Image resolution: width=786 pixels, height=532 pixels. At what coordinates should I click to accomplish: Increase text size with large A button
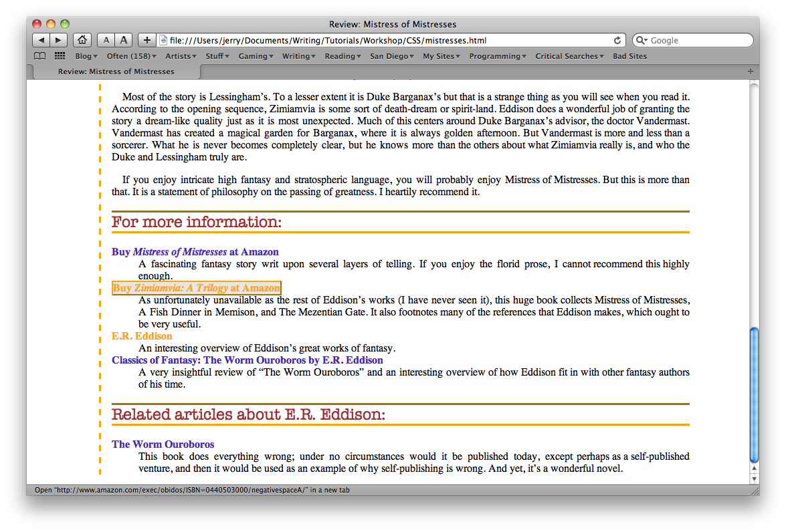tap(124, 40)
